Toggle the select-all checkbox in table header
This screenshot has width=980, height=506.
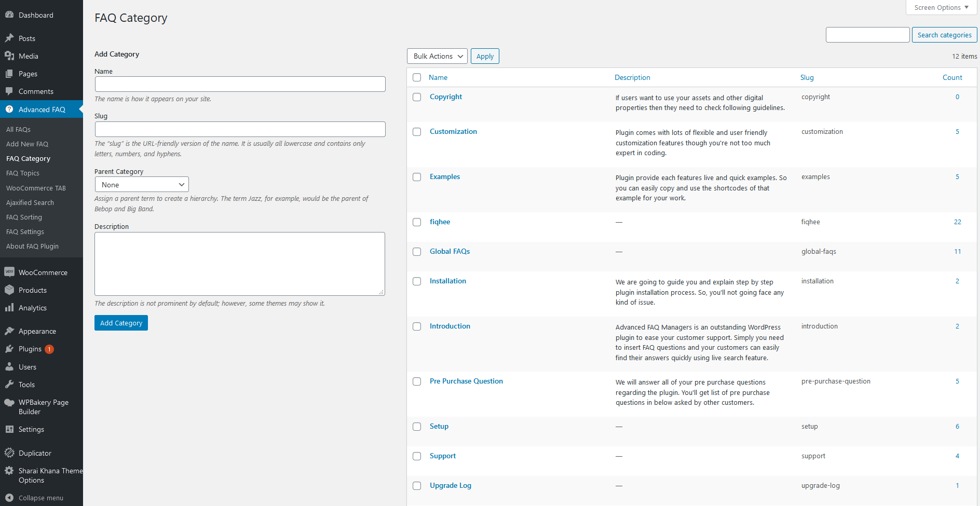[417, 77]
